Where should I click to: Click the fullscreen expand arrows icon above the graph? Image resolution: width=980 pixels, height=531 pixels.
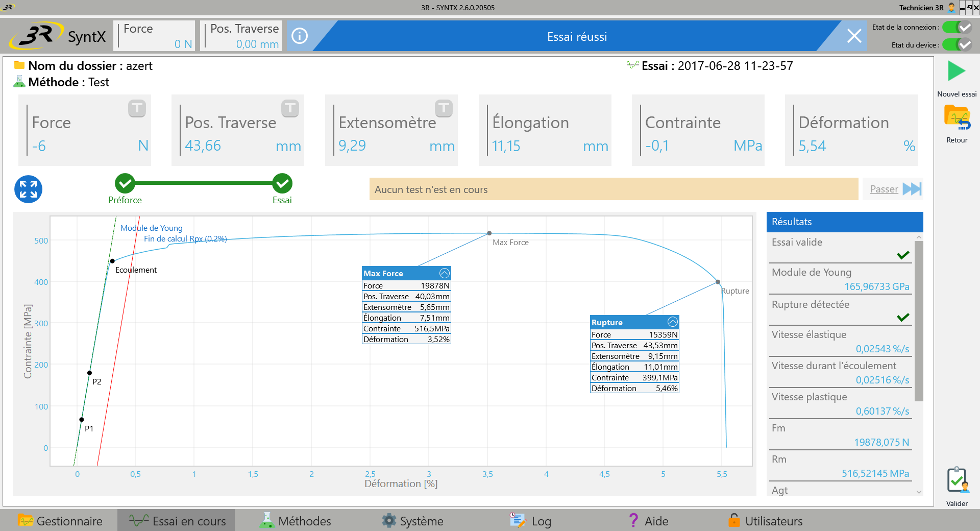pyautogui.click(x=28, y=189)
